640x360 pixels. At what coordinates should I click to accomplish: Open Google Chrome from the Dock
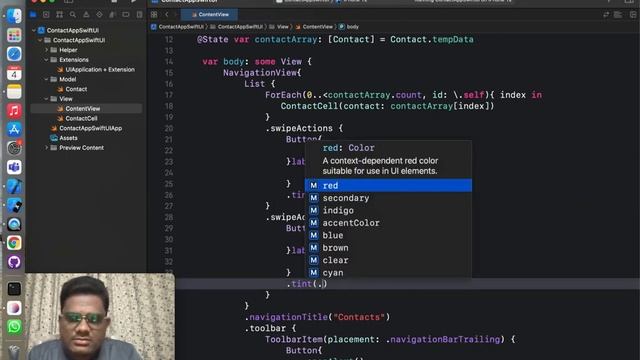pyautogui.click(x=14, y=243)
